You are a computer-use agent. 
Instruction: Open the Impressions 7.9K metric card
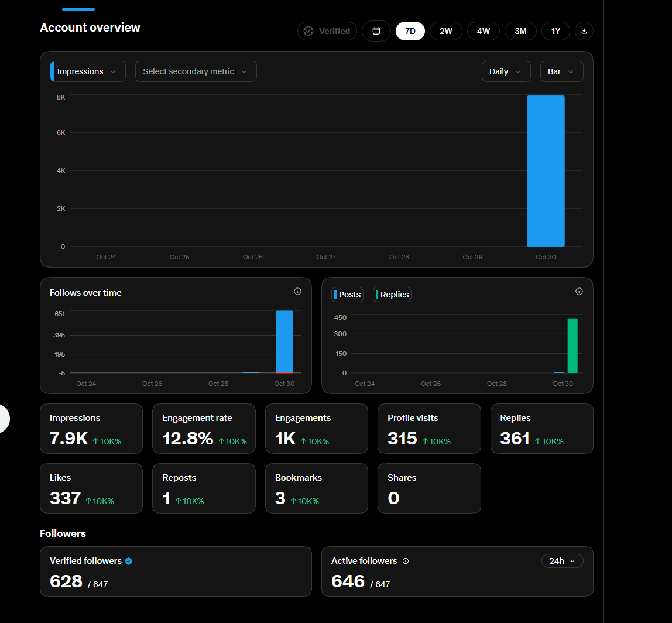(x=91, y=429)
